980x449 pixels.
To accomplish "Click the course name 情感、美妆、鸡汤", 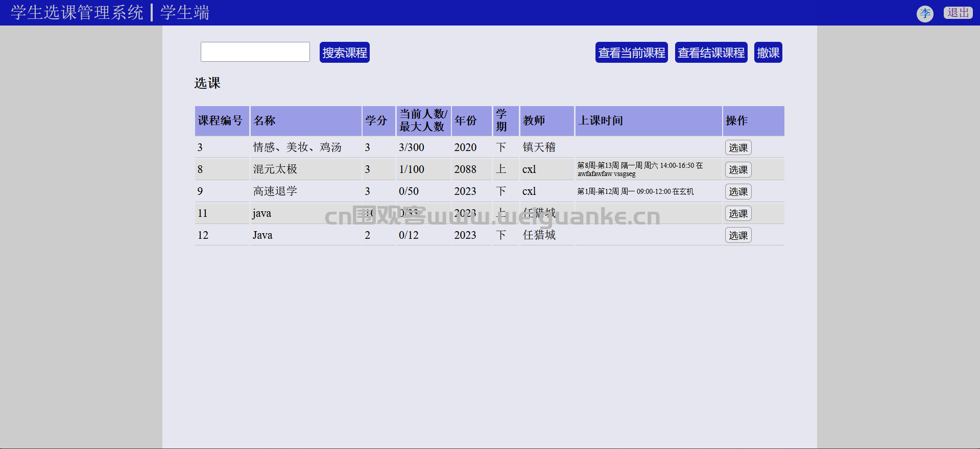I will tap(297, 147).
